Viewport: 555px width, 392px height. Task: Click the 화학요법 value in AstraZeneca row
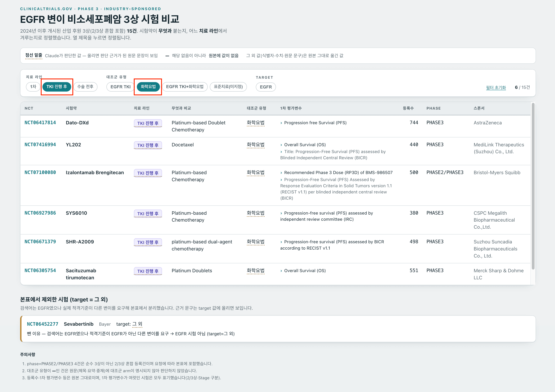click(255, 123)
